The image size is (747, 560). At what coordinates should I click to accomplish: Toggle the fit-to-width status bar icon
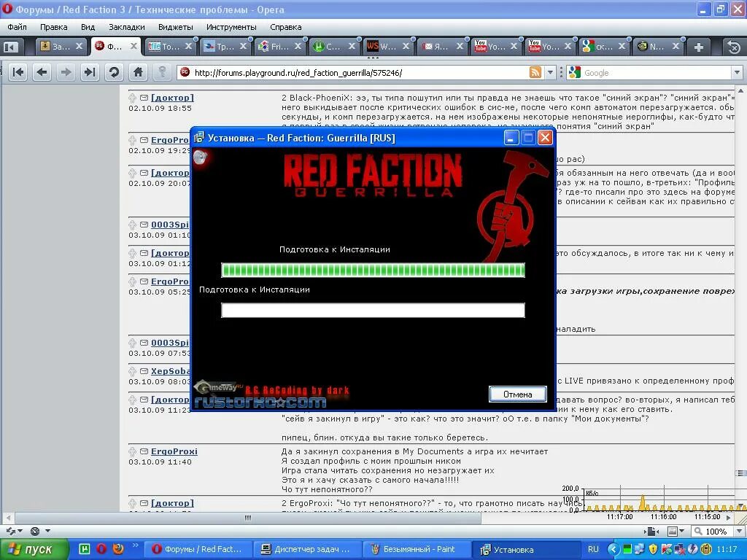[651, 531]
